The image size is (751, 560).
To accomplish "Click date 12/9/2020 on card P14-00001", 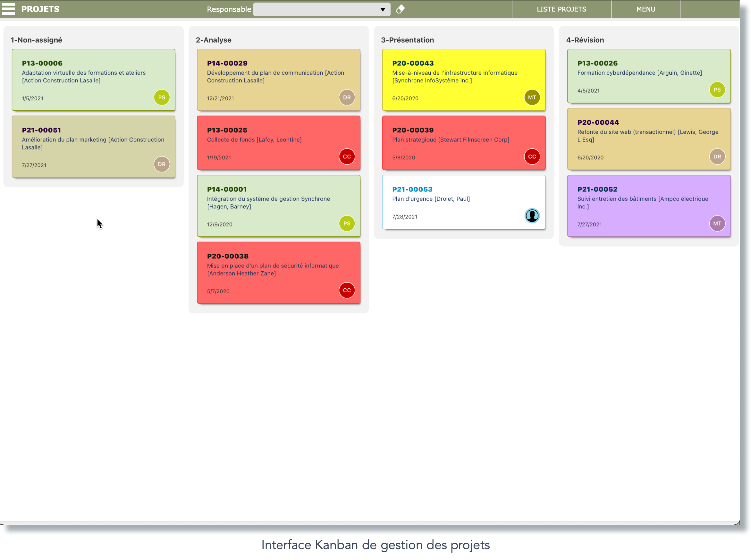I will click(220, 225).
